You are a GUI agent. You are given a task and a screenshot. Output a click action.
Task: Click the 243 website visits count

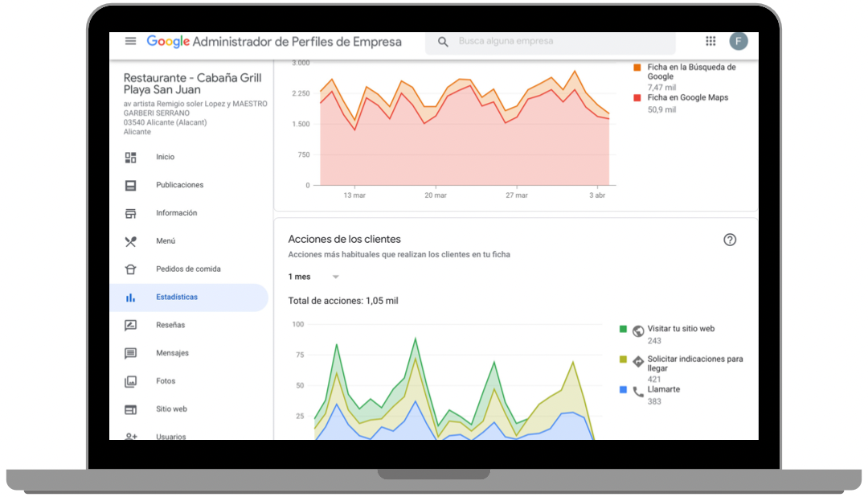point(654,341)
